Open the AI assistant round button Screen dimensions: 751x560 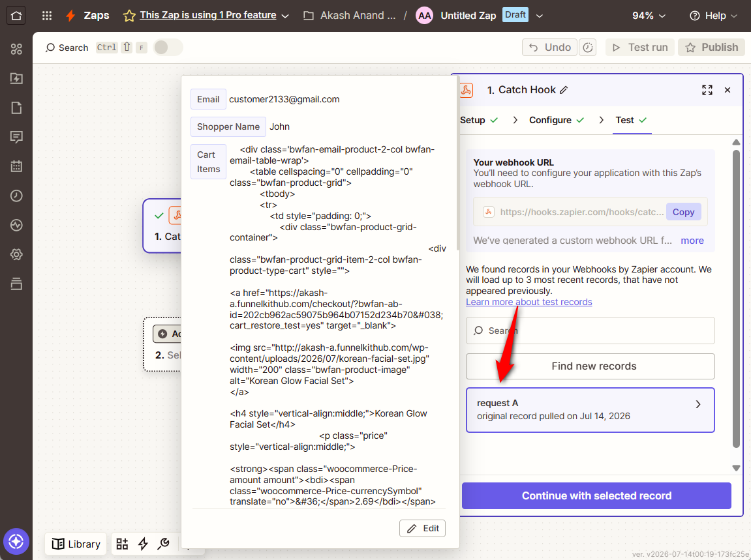(x=16, y=541)
